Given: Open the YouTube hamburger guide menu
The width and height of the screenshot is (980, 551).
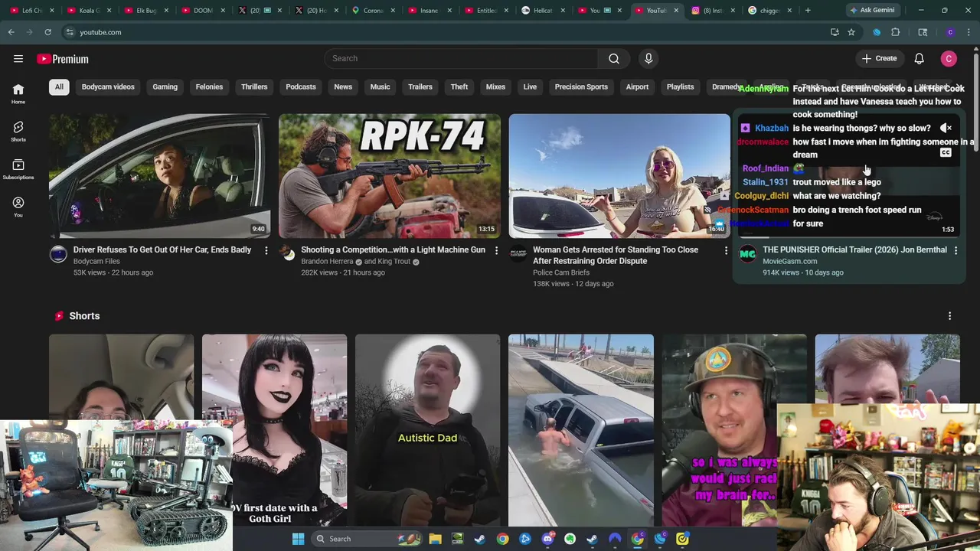Looking at the screenshot, I should click(x=18, y=59).
